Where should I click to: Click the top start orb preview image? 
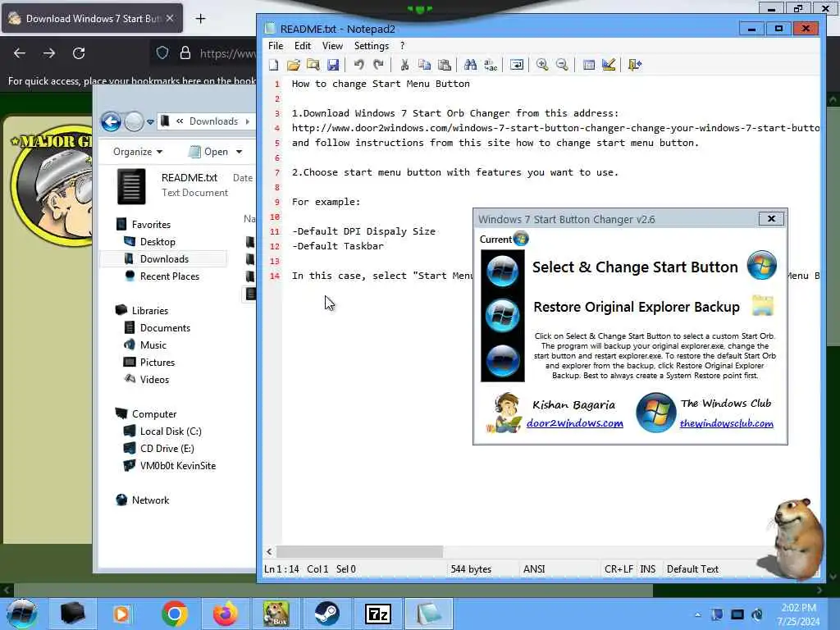[503, 271]
